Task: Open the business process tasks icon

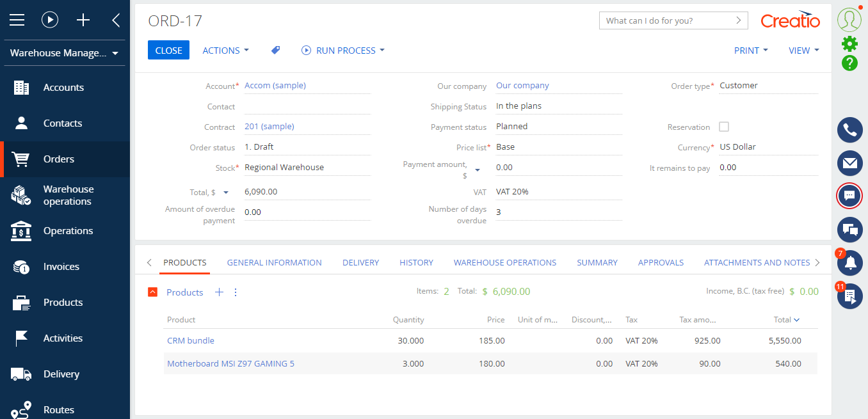Action: [x=849, y=296]
